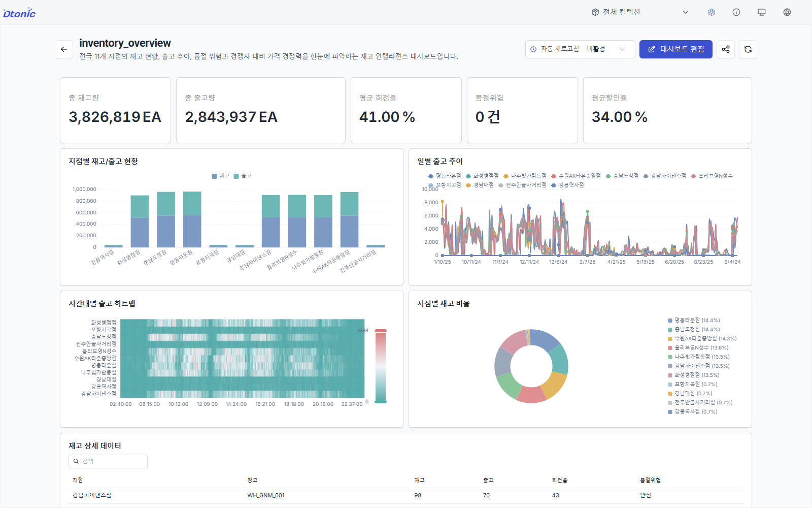The image size is (812, 508).
Task: Toggle 나주빛가람동점 in line chart legend
Action: (525, 176)
